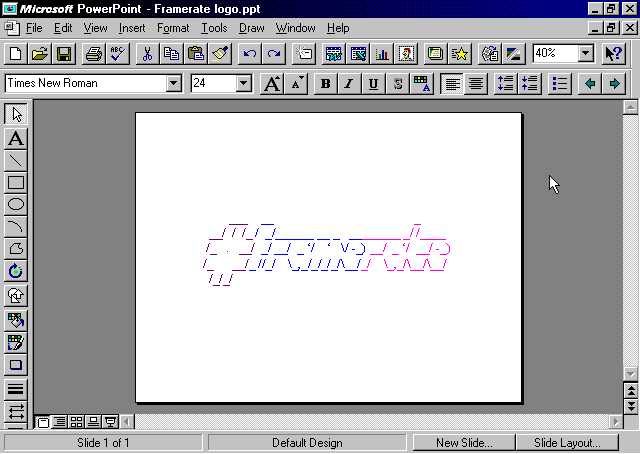Open the zoom percentage dropdown

[x=585, y=53]
